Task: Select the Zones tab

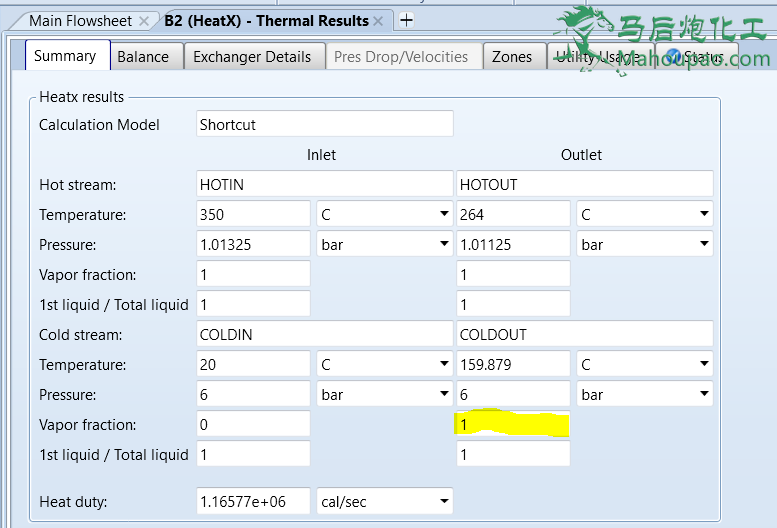Action: click(x=512, y=57)
